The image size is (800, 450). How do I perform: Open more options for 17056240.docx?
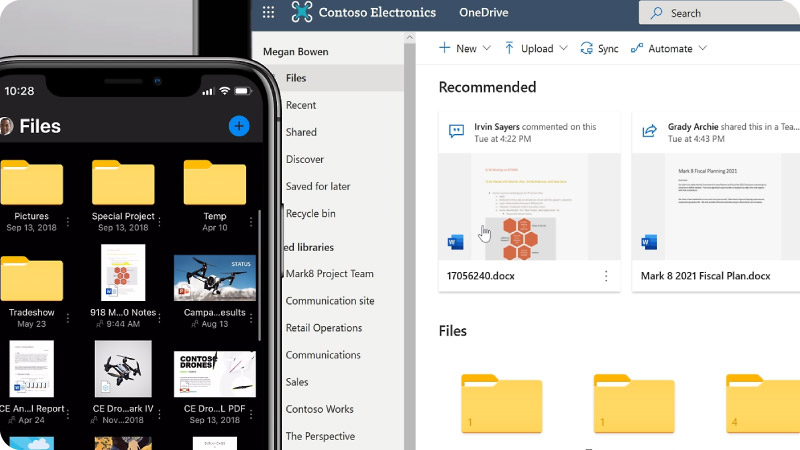click(x=606, y=276)
